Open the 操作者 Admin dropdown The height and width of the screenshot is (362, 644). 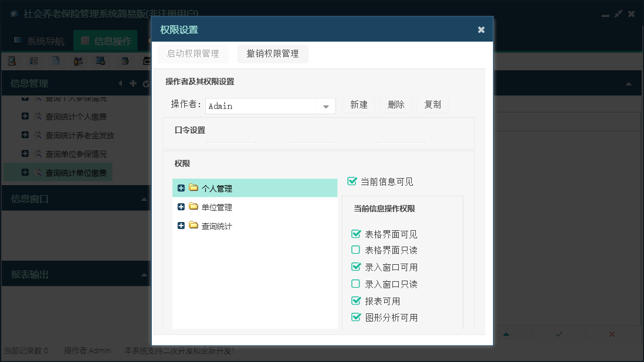click(326, 106)
